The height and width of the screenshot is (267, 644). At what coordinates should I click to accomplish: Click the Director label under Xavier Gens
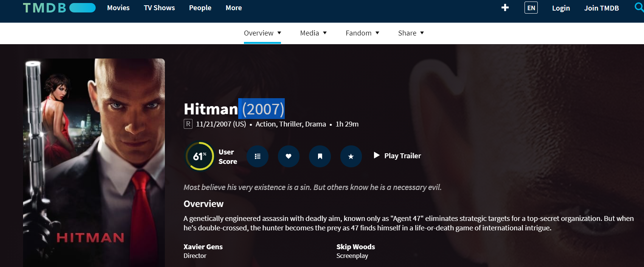[195, 256]
